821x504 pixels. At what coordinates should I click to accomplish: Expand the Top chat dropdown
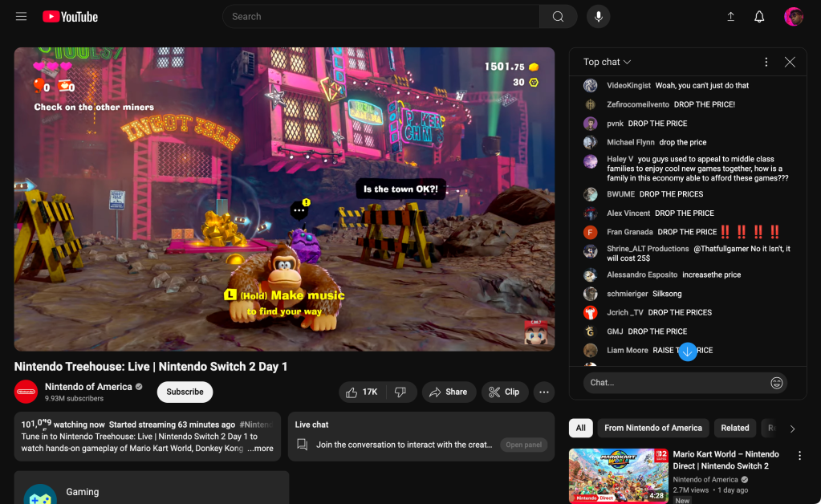608,62
